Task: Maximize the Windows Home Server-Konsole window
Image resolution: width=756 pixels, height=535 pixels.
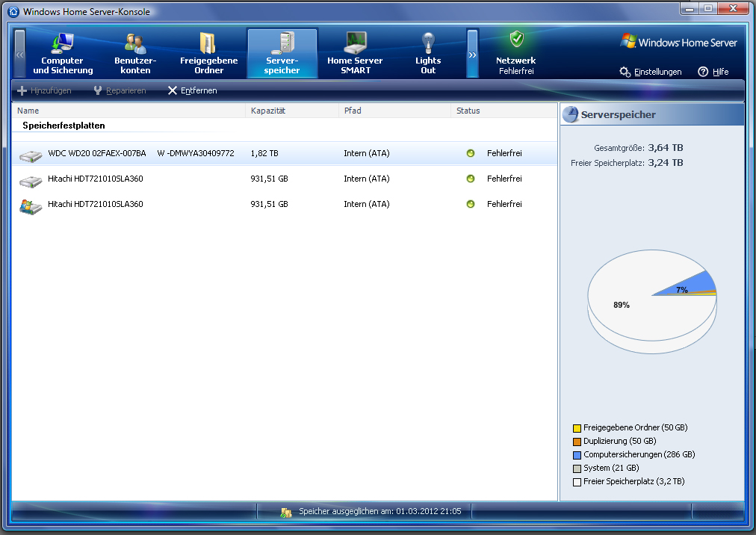Action: 707,9
